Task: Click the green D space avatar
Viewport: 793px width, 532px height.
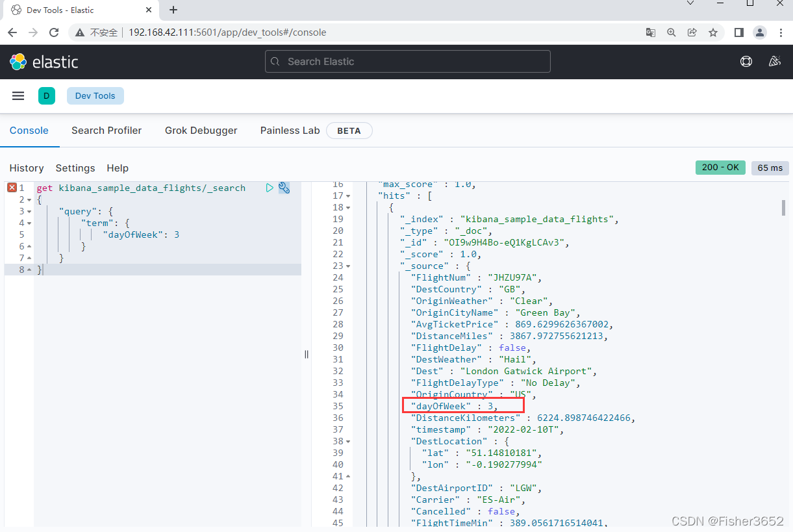Action: [46, 96]
